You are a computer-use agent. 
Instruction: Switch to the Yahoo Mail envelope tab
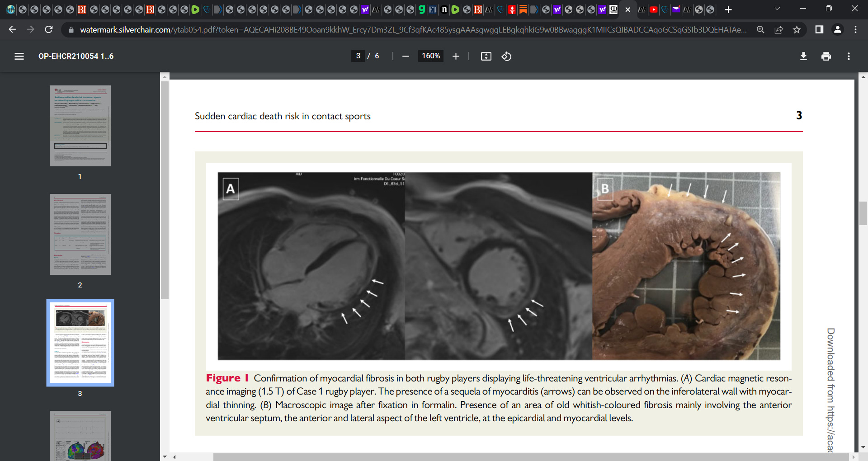[676, 9]
